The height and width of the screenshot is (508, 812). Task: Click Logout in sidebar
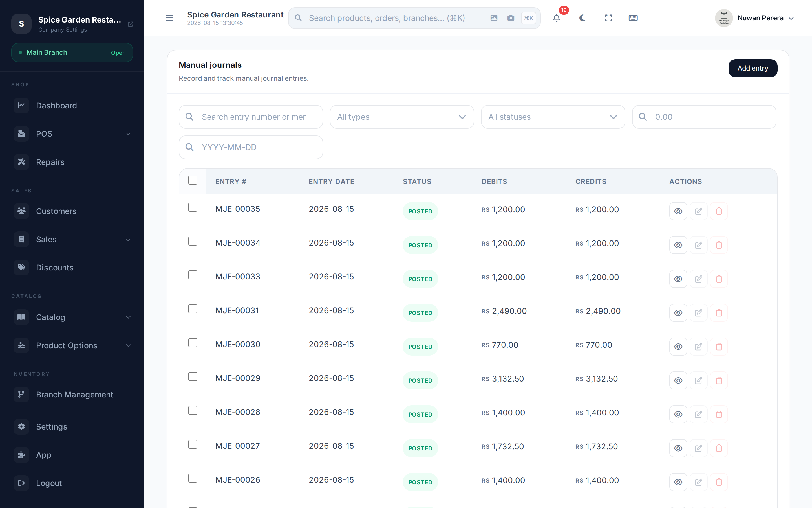pos(72,483)
